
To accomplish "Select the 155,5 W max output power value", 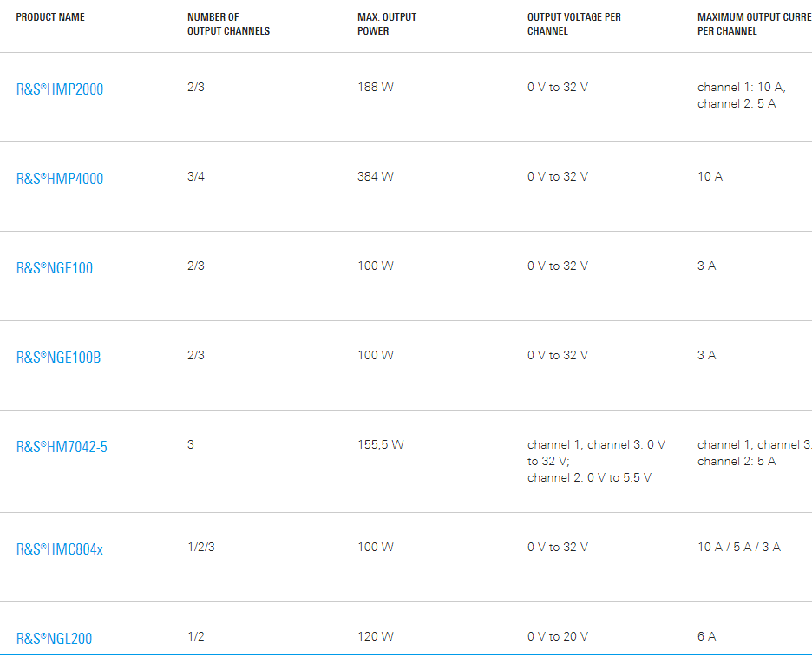I will click(x=381, y=444).
